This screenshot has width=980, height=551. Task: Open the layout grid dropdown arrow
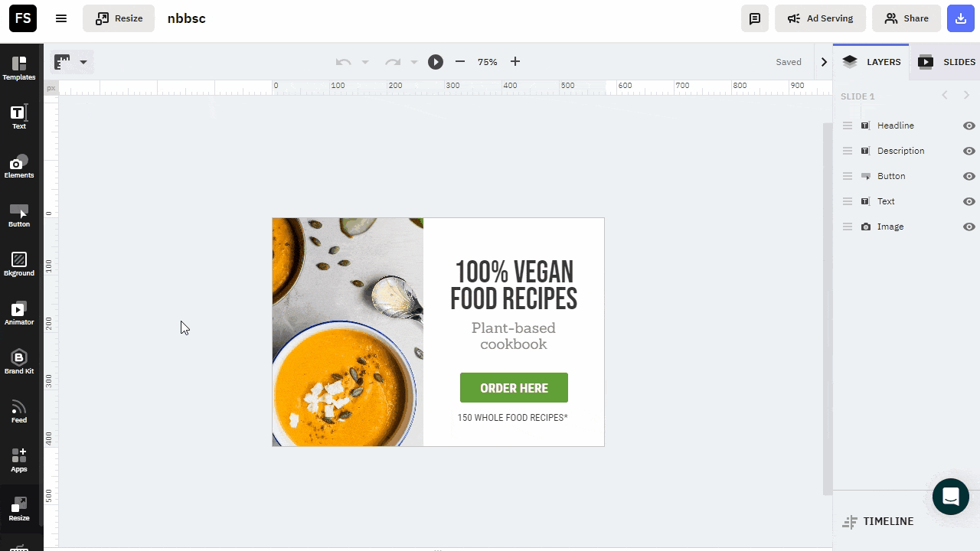click(x=83, y=62)
